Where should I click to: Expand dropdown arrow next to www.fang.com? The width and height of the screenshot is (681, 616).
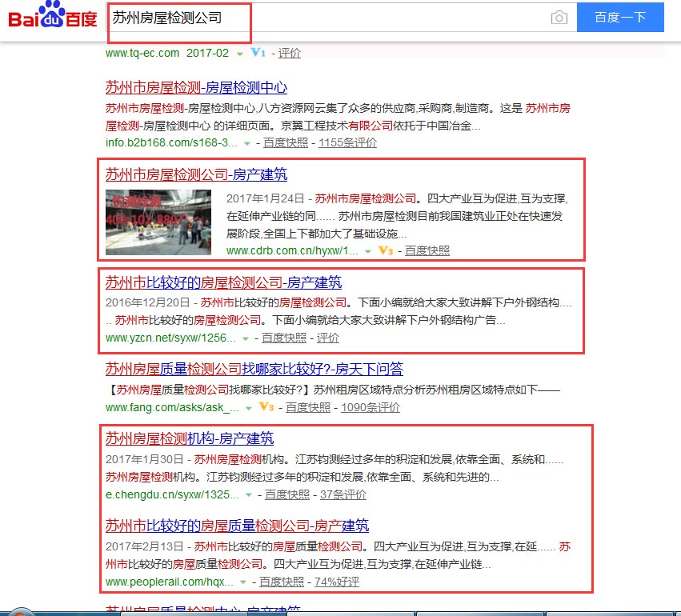click(248, 408)
